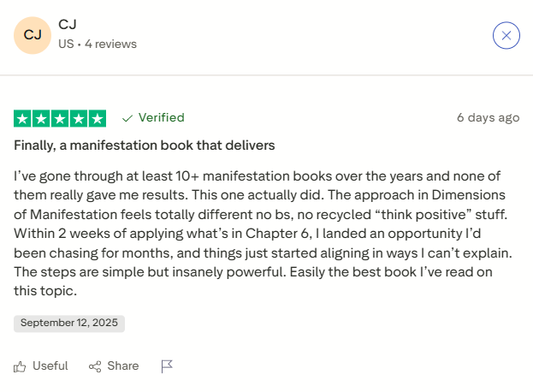Click the "Share" text label
The height and width of the screenshot is (392, 533).
pos(122,366)
